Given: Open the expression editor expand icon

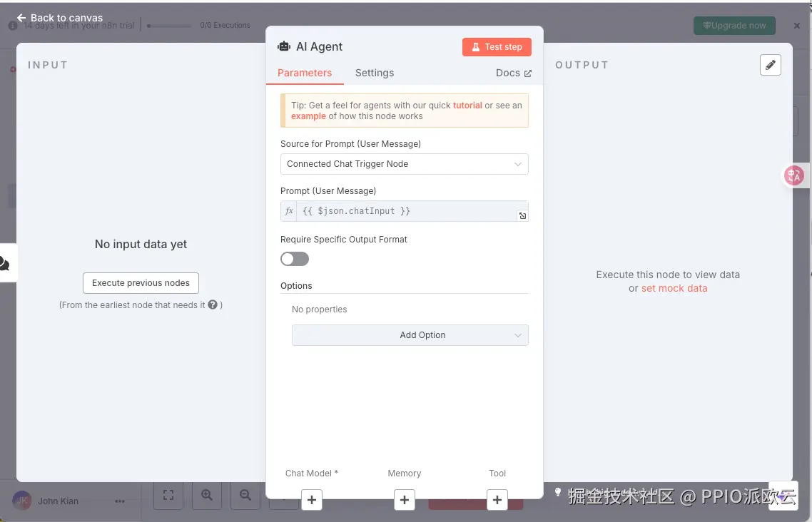Looking at the screenshot, I should (522, 216).
